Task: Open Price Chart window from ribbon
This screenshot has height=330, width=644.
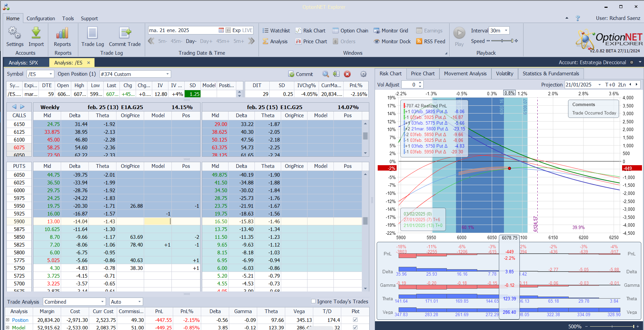Action: (312, 42)
